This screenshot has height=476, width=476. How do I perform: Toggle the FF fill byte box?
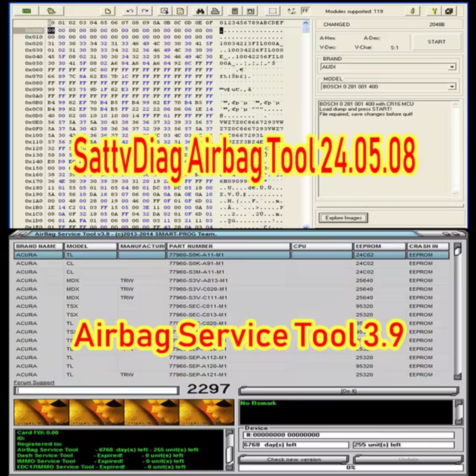click(x=305, y=11)
